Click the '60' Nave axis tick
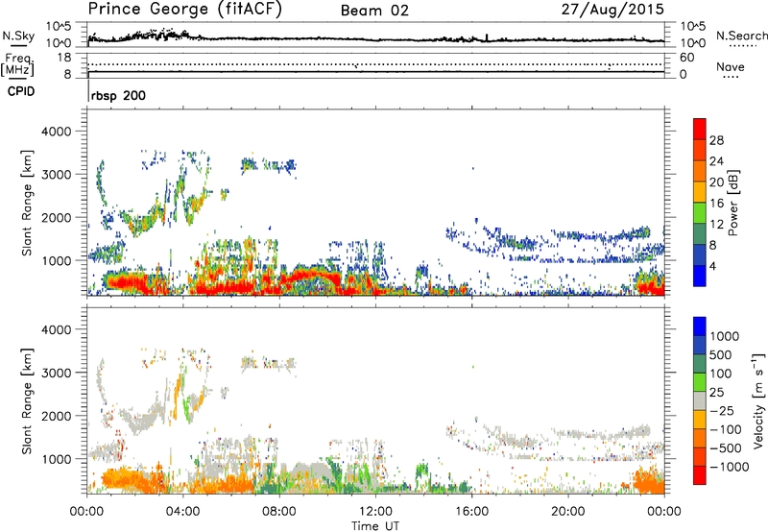 coord(687,58)
